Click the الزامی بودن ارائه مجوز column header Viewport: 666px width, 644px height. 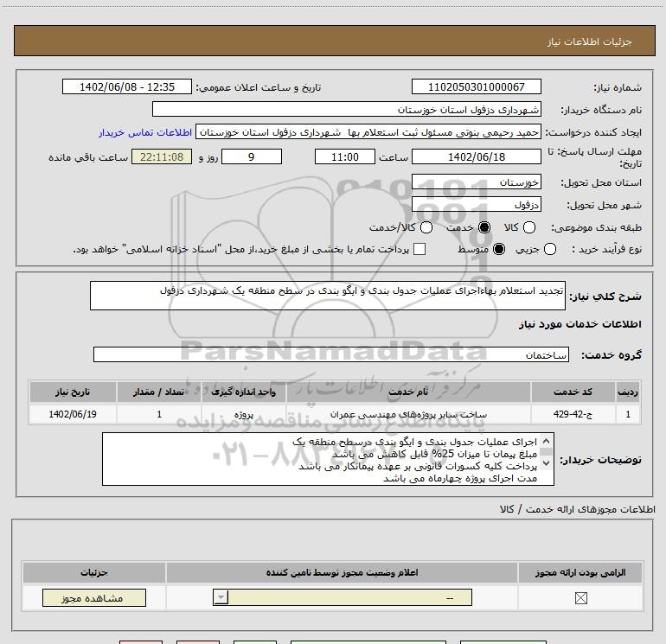click(x=580, y=572)
